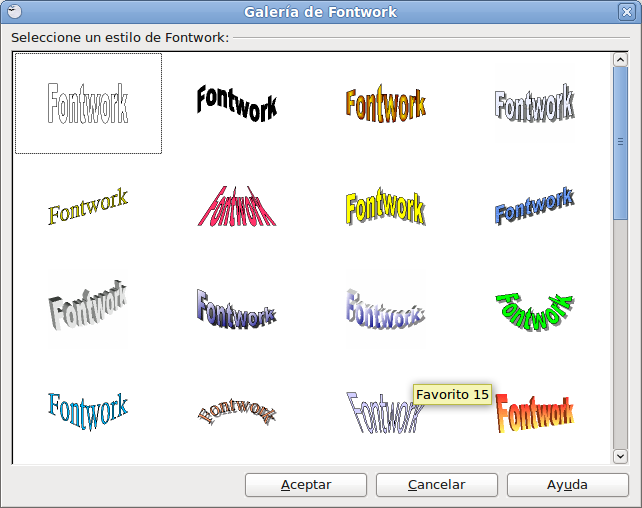Close the Galería de Fontwork dialog
The height and width of the screenshot is (508, 642).
tap(626, 12)
